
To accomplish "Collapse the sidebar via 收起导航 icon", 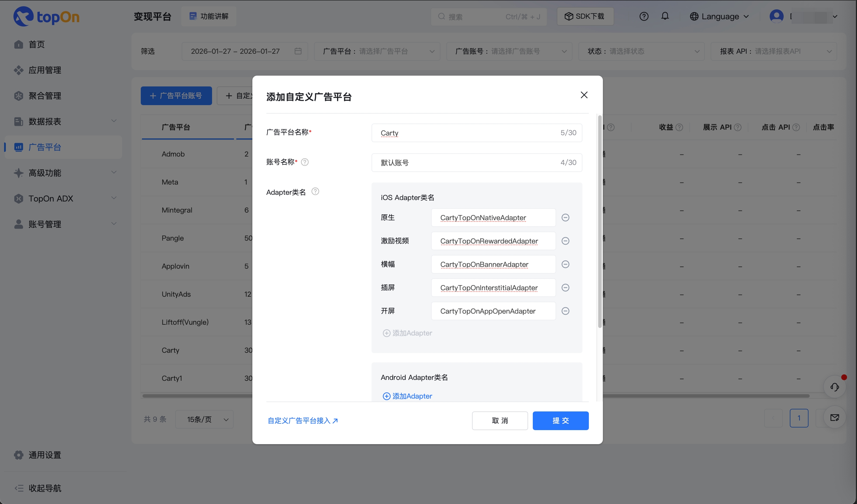I will 20,488.
